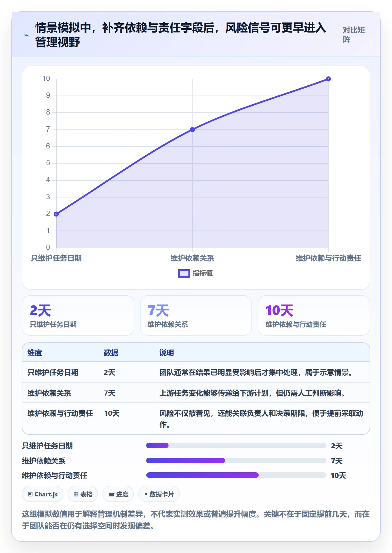
Task: Click the 只维护任务日期 progress bar
Action: click(x=236, y=445)
